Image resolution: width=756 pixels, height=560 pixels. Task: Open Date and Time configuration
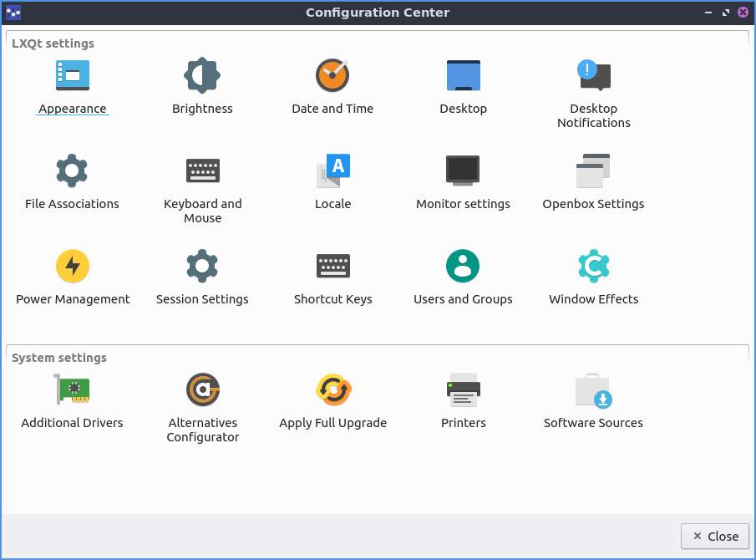[x=332, y=76]
